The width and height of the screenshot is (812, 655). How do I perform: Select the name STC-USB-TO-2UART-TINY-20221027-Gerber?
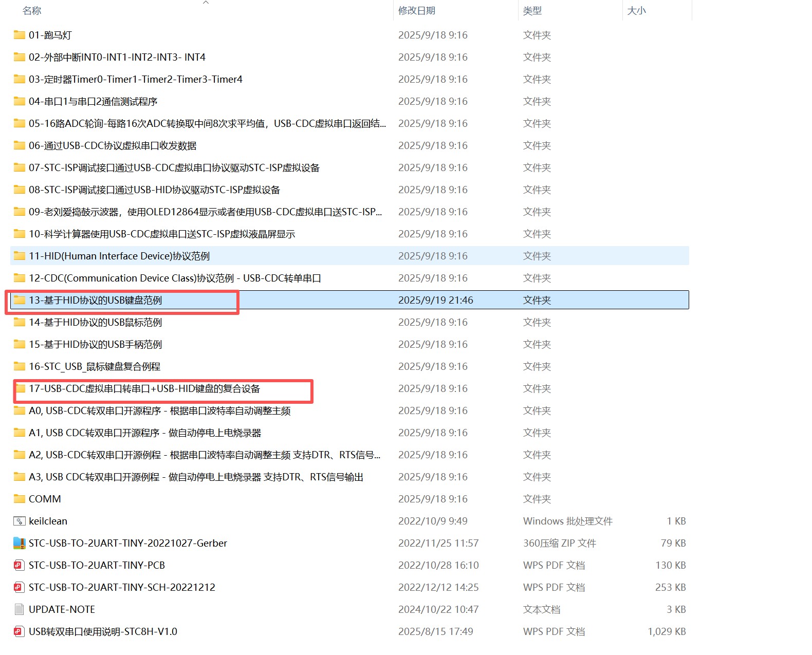point(128,543)
